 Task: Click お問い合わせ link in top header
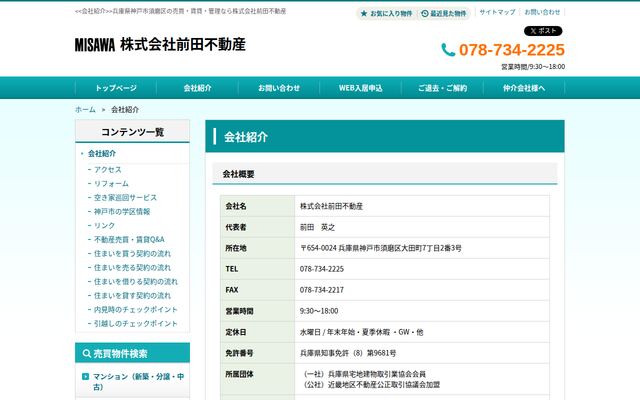click(x=542, y=12)
